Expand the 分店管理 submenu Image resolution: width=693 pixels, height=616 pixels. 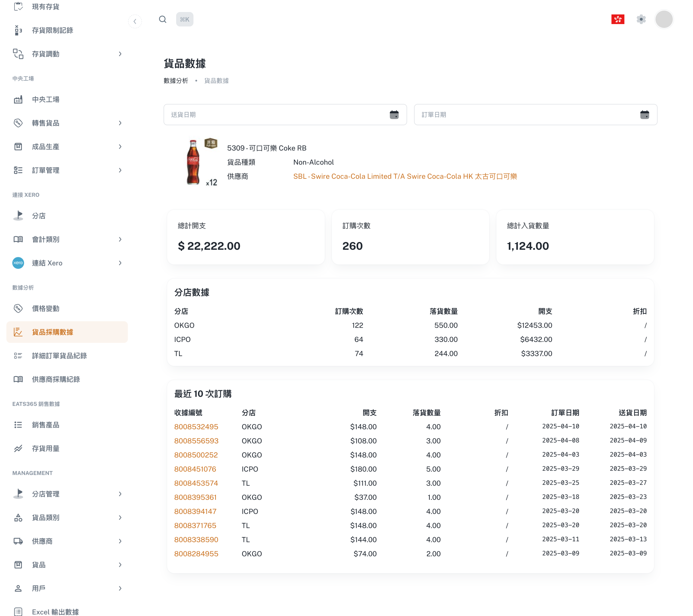[x=120, y=494]
